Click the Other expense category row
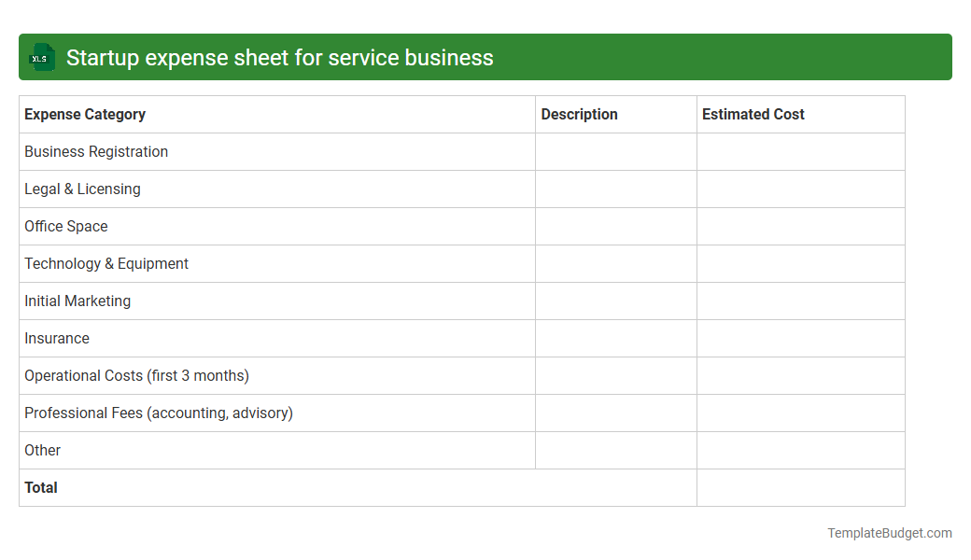This screenshot has width=971, height=560. pyautogui.click(x=42, y=450)
